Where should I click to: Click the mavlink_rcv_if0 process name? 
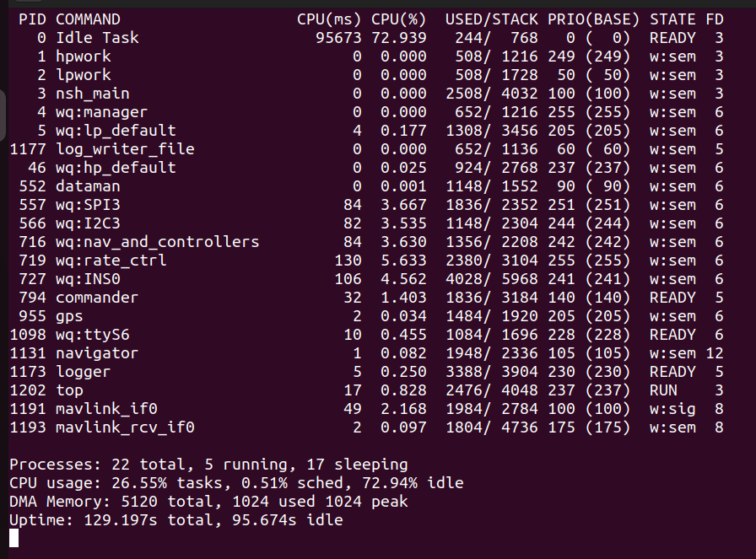click(125, 427)
